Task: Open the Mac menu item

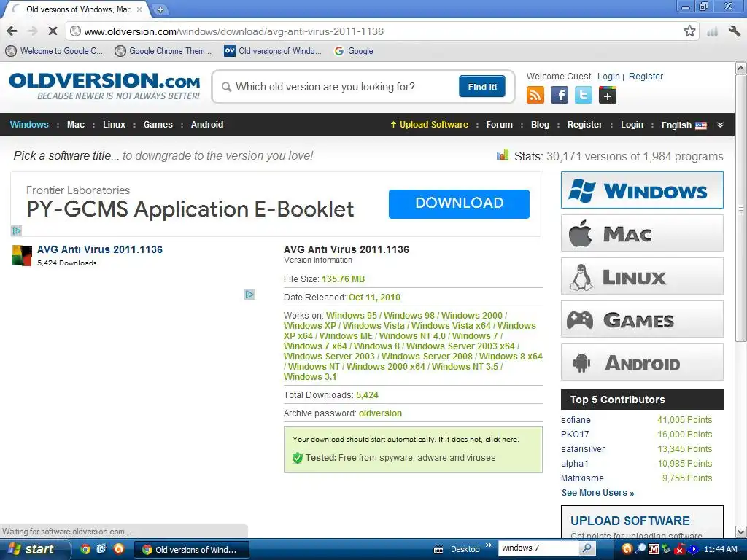Action: (76, 124)
